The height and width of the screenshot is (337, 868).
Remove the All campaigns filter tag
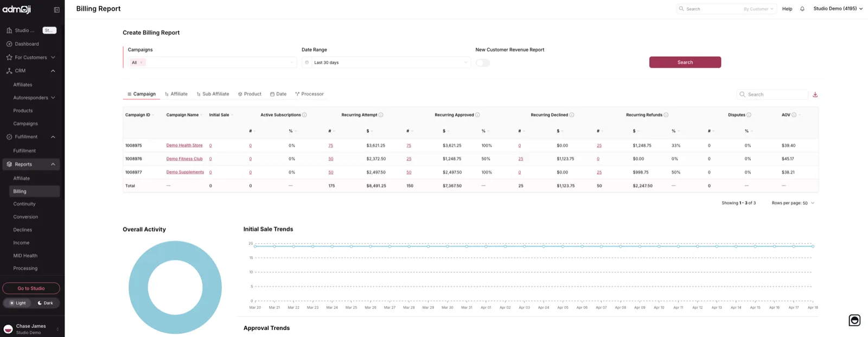[x=142, y=62]
